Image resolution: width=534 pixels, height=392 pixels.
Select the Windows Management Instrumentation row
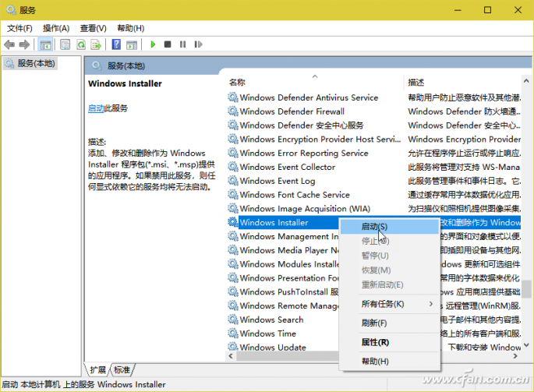283,236
